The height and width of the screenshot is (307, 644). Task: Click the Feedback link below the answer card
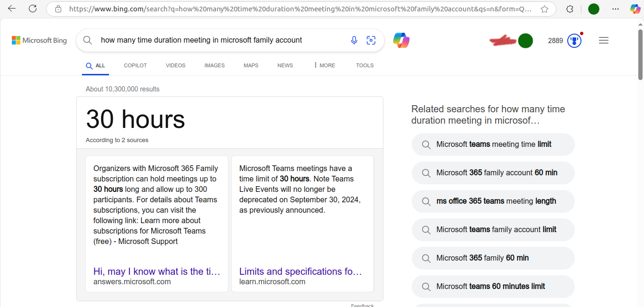(x=363, y=305)
